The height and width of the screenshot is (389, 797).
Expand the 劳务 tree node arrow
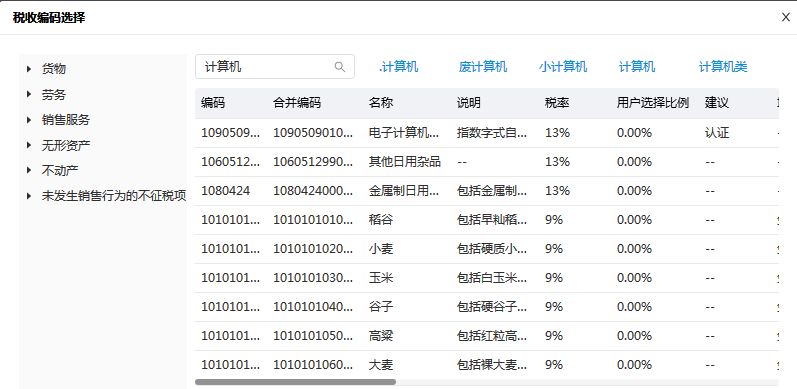29,95
